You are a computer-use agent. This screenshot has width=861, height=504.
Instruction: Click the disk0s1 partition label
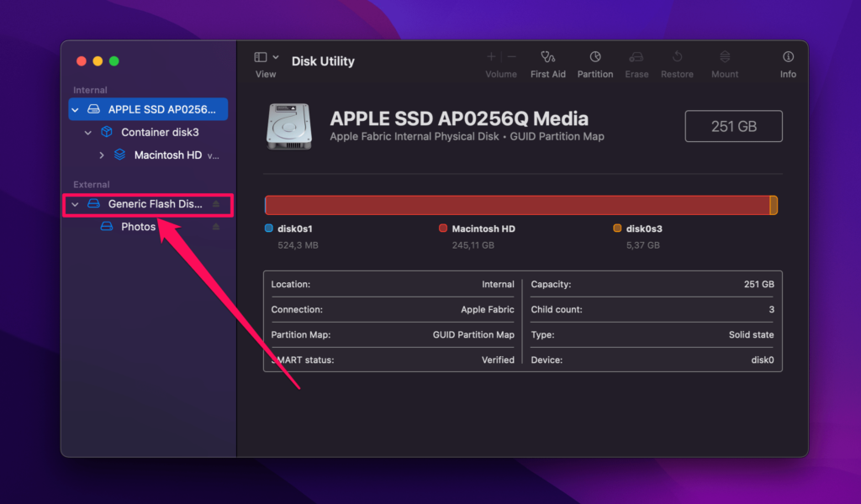click(295, 228)
